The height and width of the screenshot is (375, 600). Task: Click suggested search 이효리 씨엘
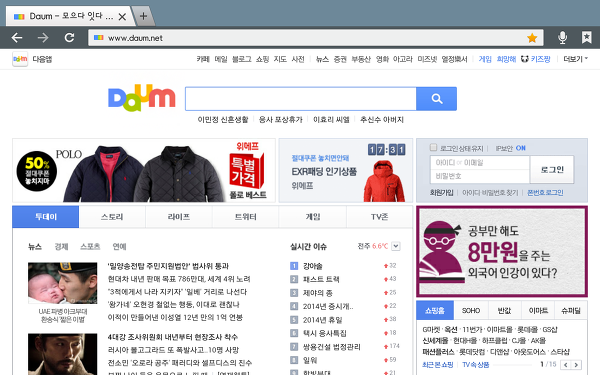(x=331, y=119)
